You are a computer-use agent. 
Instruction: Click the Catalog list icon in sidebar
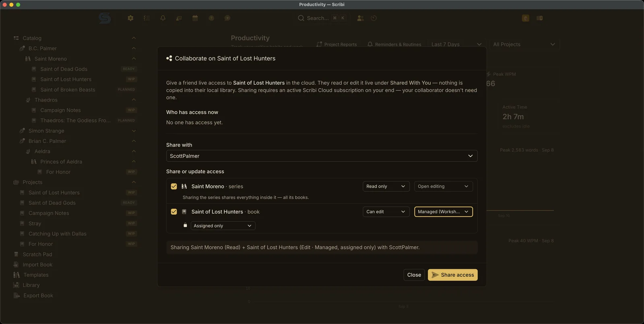click(16, 38)
